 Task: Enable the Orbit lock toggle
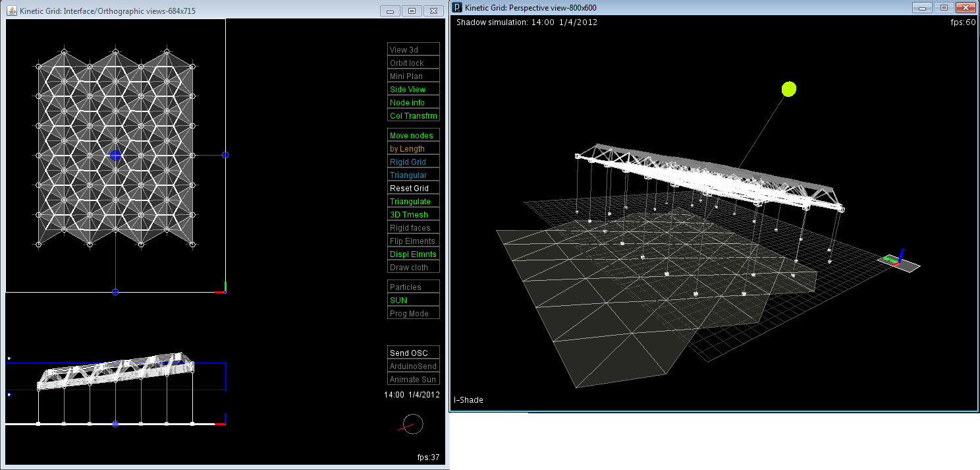tap(413, 63)
